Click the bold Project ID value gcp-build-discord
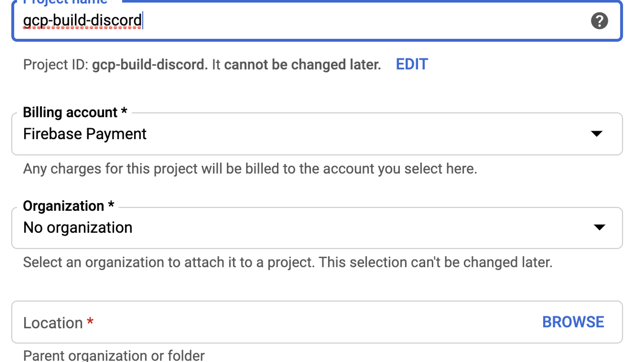This screenshot has height=362, width=644. click(x=150, y=65)
